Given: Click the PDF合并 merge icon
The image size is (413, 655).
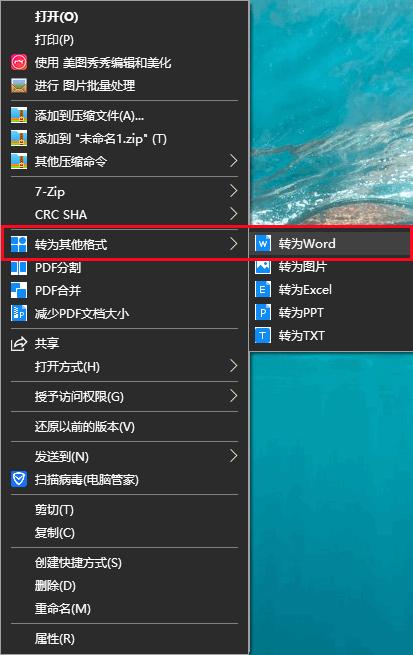Looking at the screenshot, I should click(19, 290).
